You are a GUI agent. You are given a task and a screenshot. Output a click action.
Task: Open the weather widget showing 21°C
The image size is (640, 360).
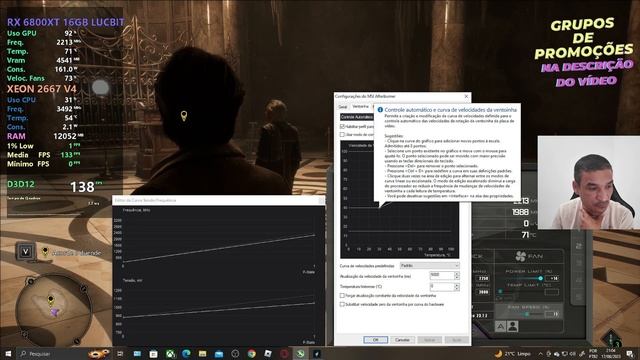[512, 353]
